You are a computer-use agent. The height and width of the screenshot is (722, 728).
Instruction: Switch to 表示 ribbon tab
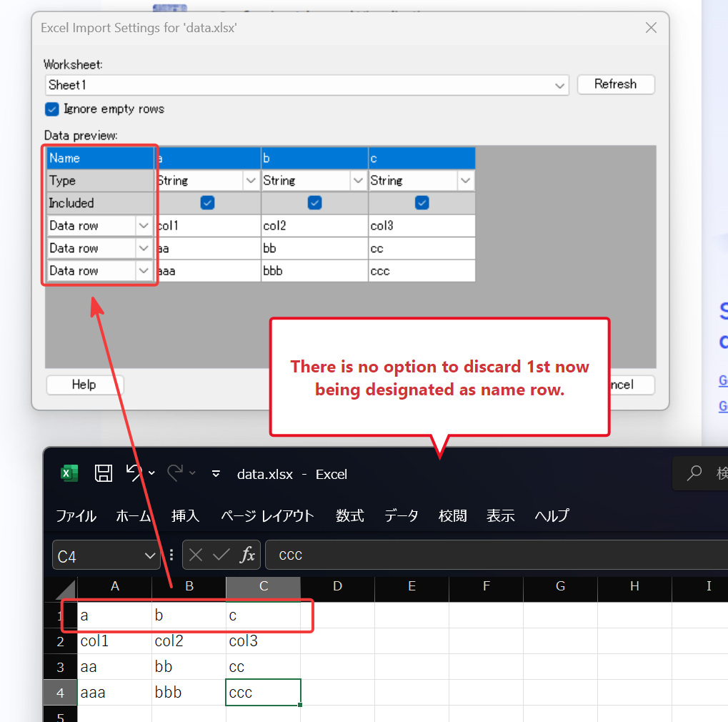[x=501, y=515]
